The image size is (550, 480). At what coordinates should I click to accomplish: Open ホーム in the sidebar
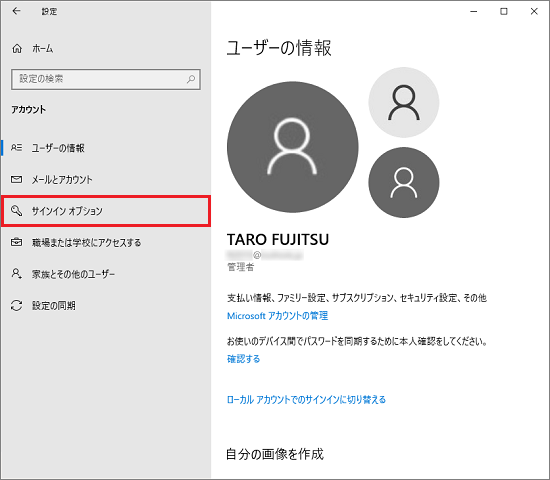[x=106, y=48]
